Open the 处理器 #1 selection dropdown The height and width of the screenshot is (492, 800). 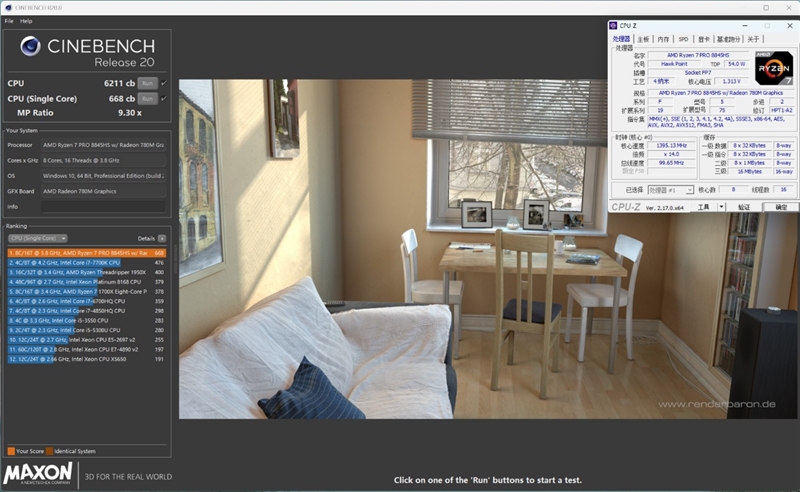(x=670, y=189)
